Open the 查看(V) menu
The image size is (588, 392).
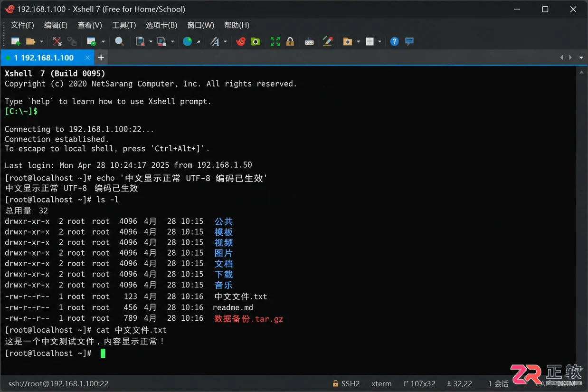pyautogui.click(x=90, y=25)
